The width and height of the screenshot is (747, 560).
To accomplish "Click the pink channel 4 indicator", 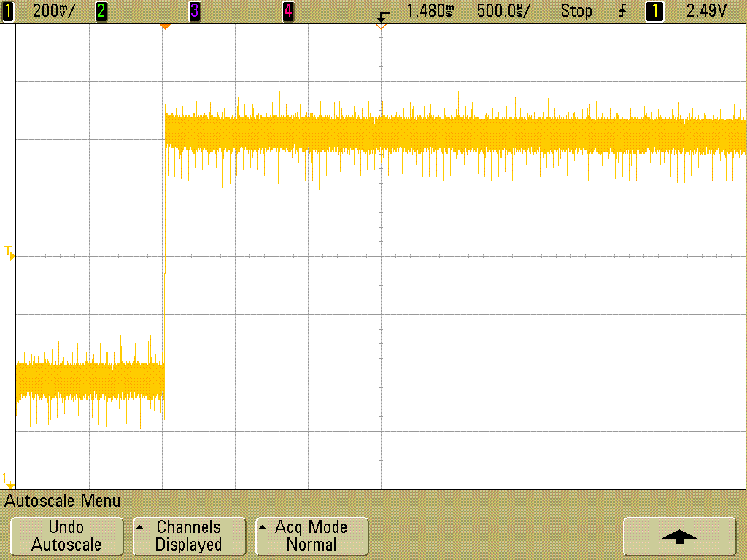I will (x=287, y=11).
